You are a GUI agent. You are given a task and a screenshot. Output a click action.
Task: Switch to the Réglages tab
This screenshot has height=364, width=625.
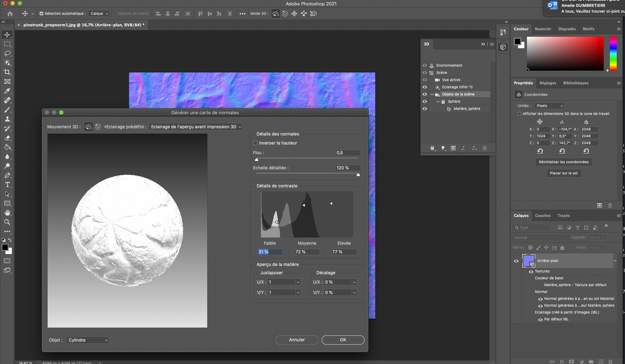(548, 83)
